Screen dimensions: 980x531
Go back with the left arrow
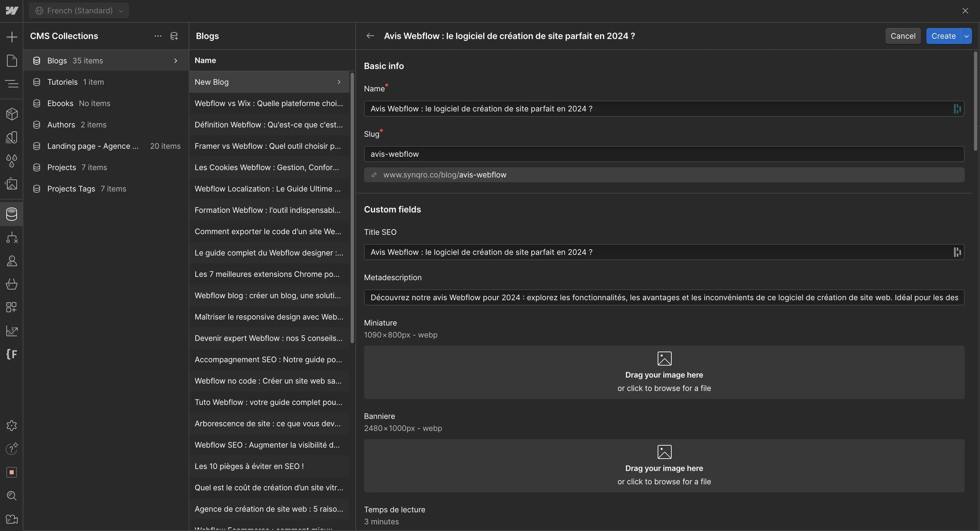click(x=370, y=36)
